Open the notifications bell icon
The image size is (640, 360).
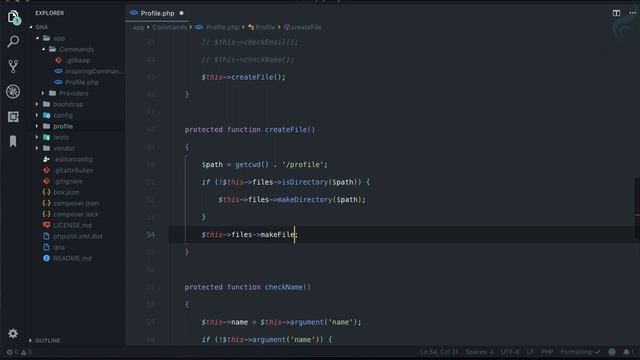tap(627, 352)
